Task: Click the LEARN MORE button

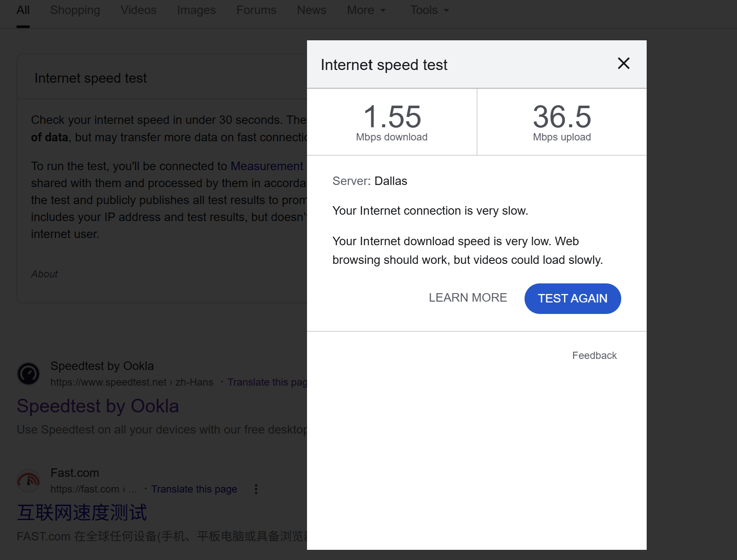Action: (468, 298)
